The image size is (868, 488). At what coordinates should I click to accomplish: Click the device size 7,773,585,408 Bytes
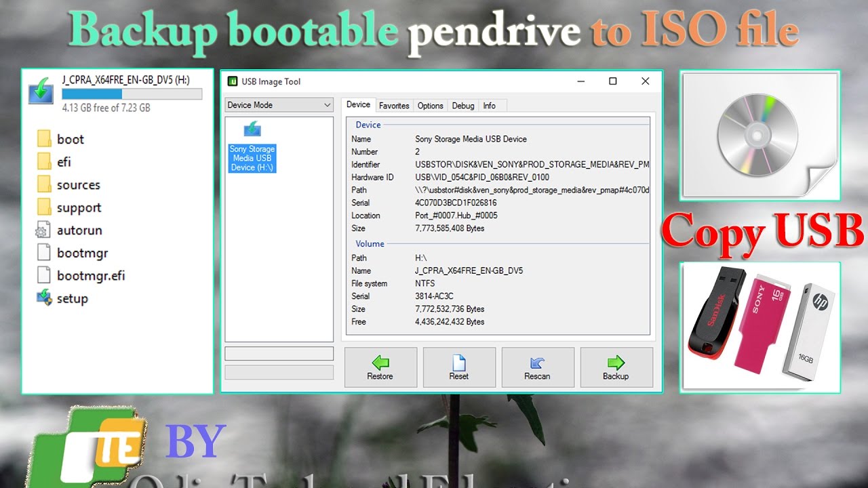coord(450,228)
